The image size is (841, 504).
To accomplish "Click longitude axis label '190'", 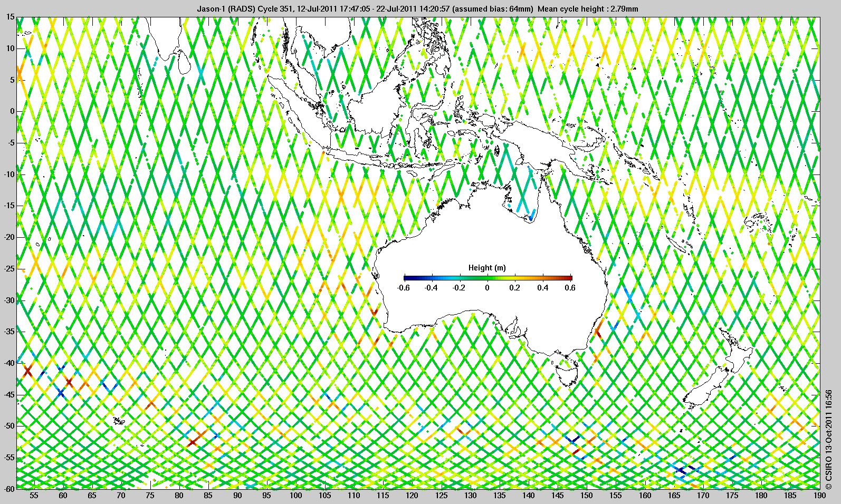I will pos(819,496).
